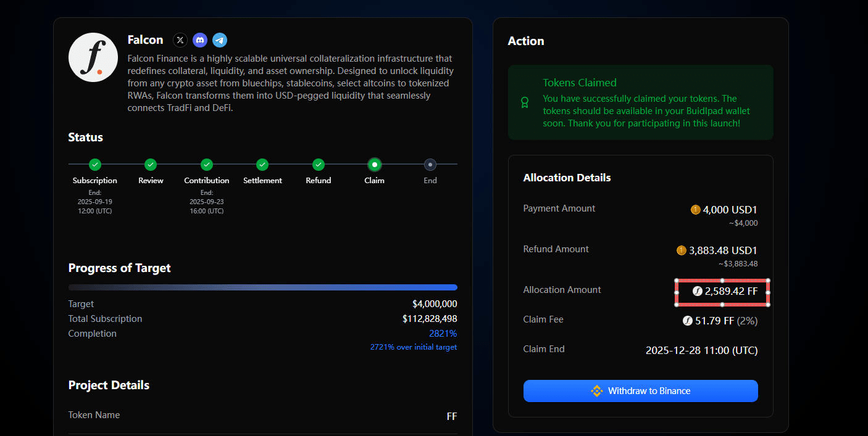868x436 pixels.
Task: Select the Contribution step checkmark
Action: (207, 165)
